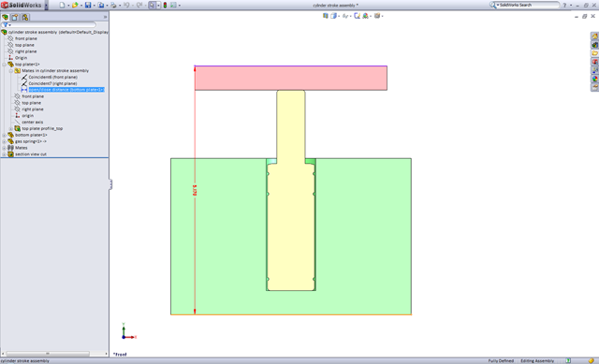599x364 pixels.
Task: Select gas spring<1> in the tree
Action: pyautogui.click(x=31, y=141)
